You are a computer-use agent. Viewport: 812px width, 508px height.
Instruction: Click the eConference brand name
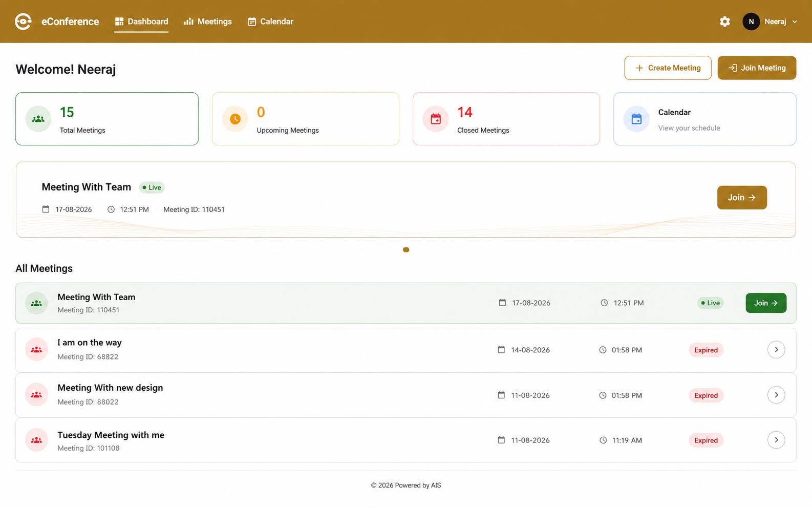[x=70, y=22]
